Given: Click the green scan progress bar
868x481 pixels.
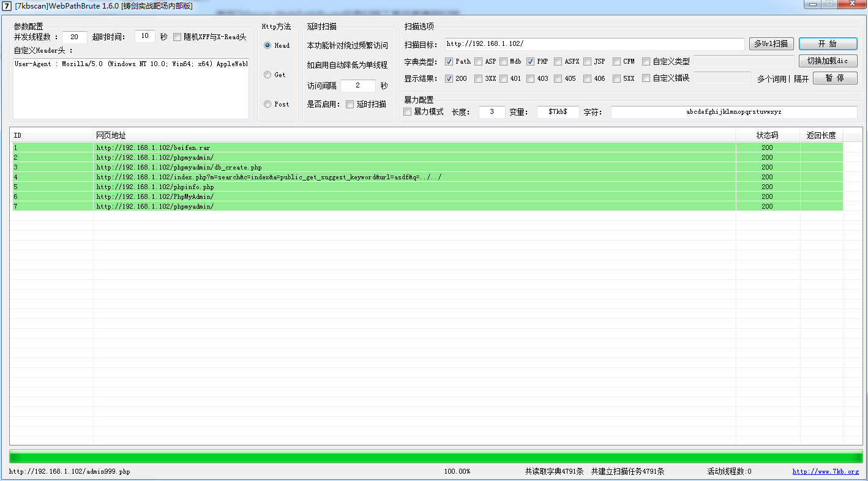Looking at the screenshot, I should tap(435, 457).
